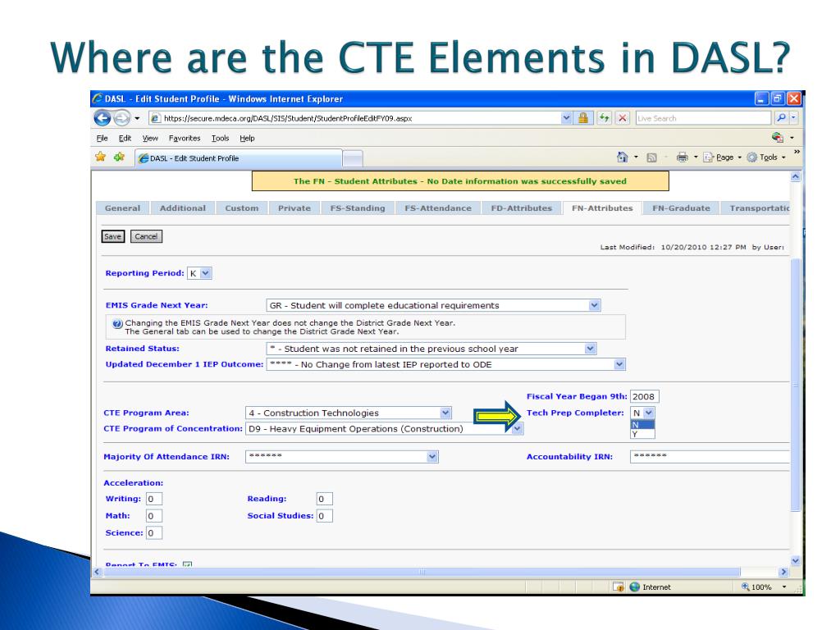This screenshot has height=630, width=840.
Task: Open the Favorites menu
Action: pyautogui.click(x=185, y=138)
